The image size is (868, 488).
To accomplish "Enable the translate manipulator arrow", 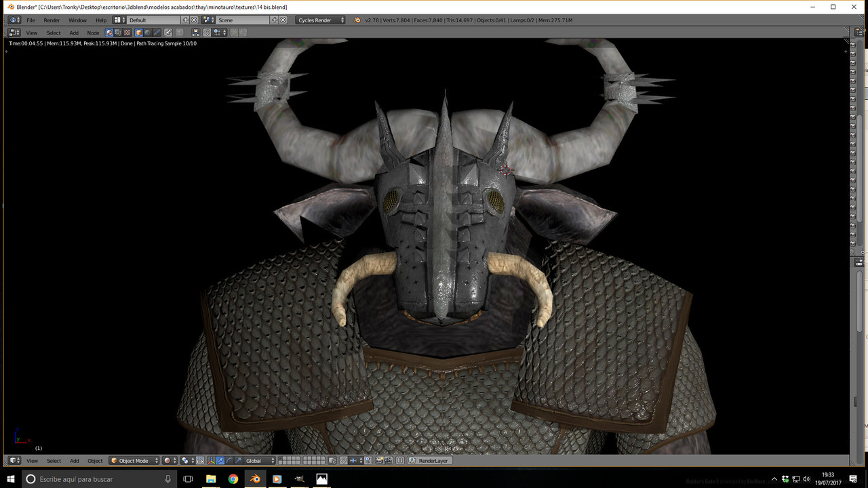I will (220, 461).
